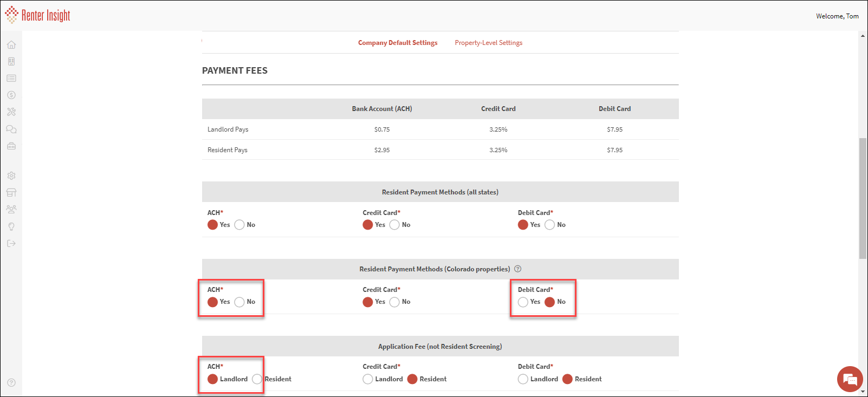Viewport: 868px width, 397px height.
Task: Select Yes for all-states ACH
Action: pos(212,225)
